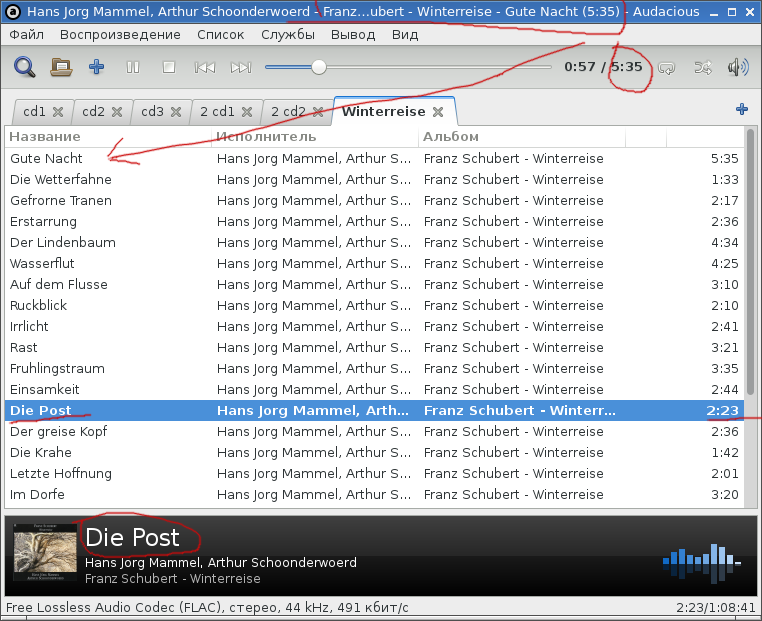Open the Службы menu
Image resolution: width=762 pixels, height=621 pixels.
(288, 34)
